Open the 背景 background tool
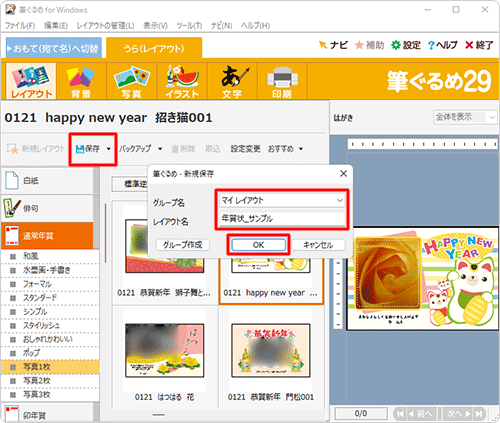The image size is (500, 423). 81,81
